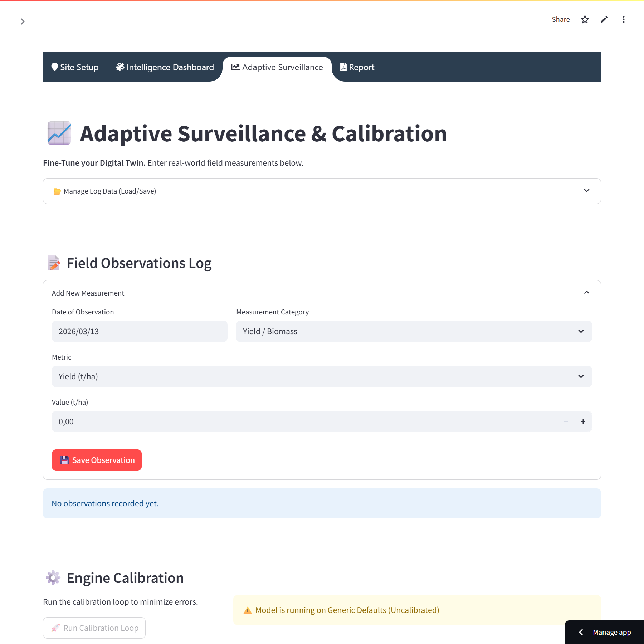Switch to the Intelligence Dashboard tab

pos(165,67)
